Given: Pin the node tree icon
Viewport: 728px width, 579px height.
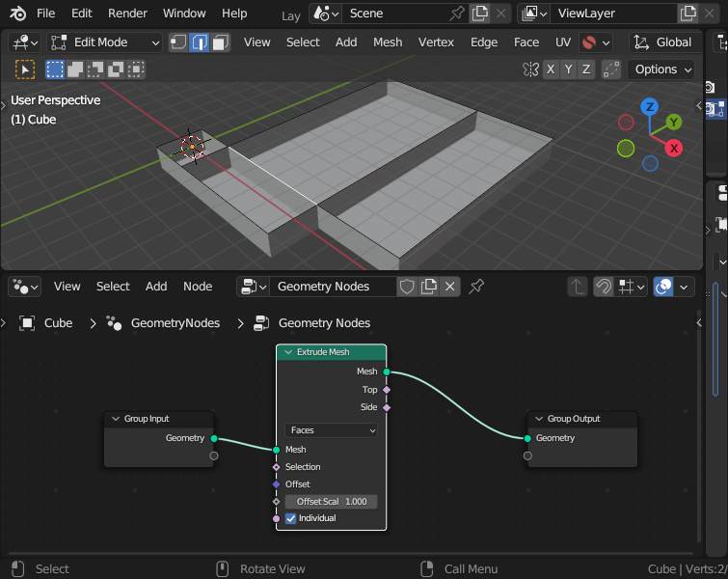Looking at the screenshot, I should pyautogui.click(x=476, y=287).
